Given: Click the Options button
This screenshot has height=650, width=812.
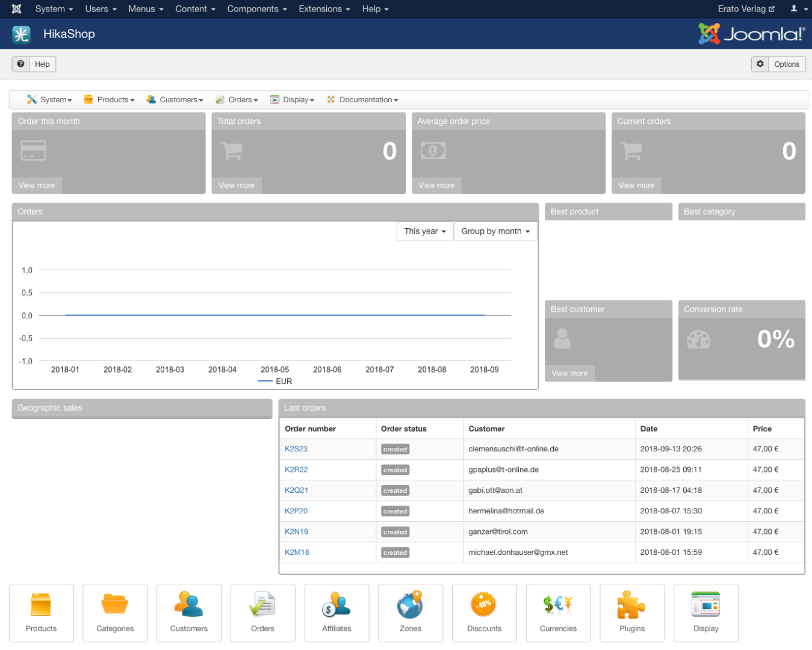Looking at the screenshot, I should tap(778, 64).
